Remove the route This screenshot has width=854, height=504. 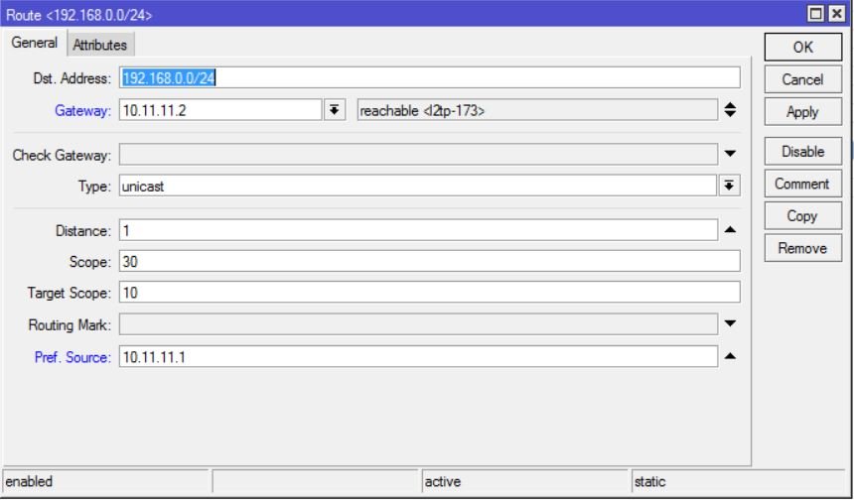coord(802,248)
